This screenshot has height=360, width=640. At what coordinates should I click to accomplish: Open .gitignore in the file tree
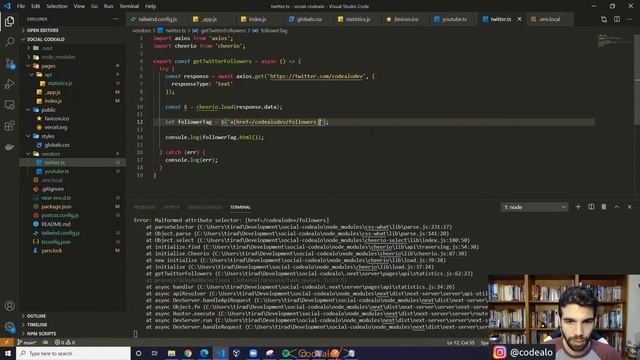coord(53,189)
